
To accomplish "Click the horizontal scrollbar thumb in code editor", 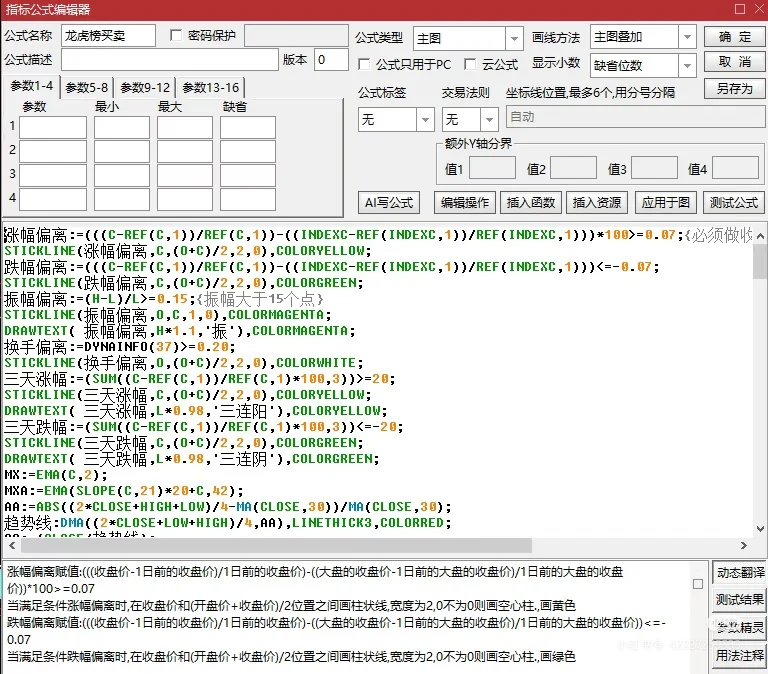I will pyautogui.click(x=277, y=545).
